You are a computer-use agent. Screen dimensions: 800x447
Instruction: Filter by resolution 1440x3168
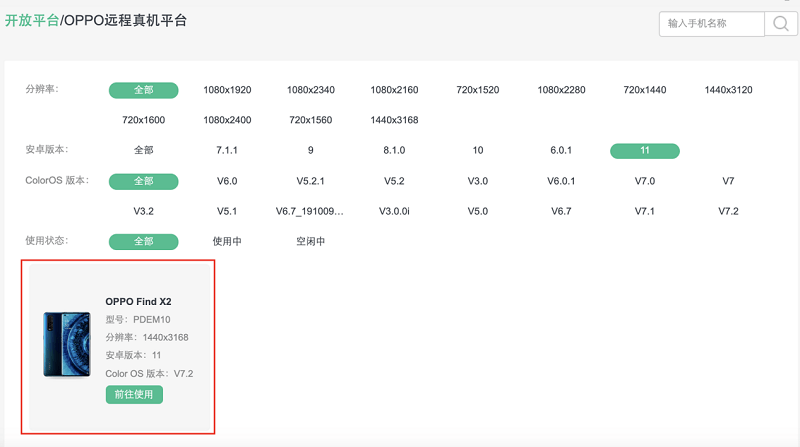394,120
